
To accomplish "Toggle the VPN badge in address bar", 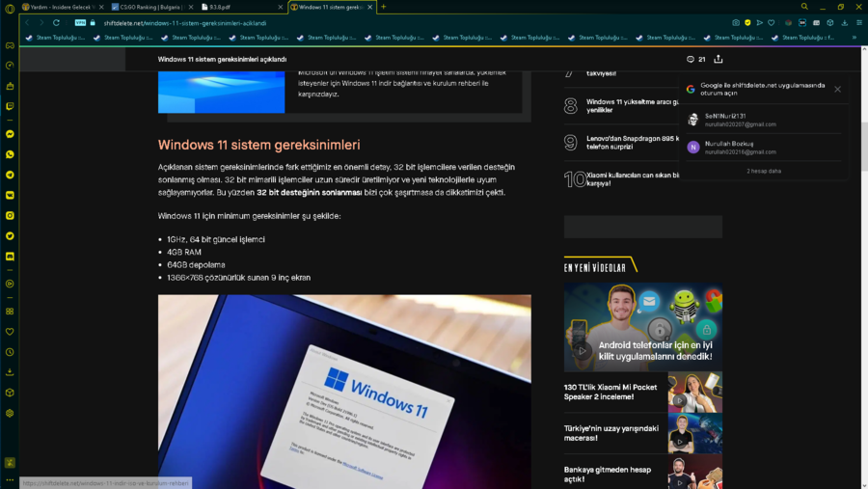I will click(80, 23).
